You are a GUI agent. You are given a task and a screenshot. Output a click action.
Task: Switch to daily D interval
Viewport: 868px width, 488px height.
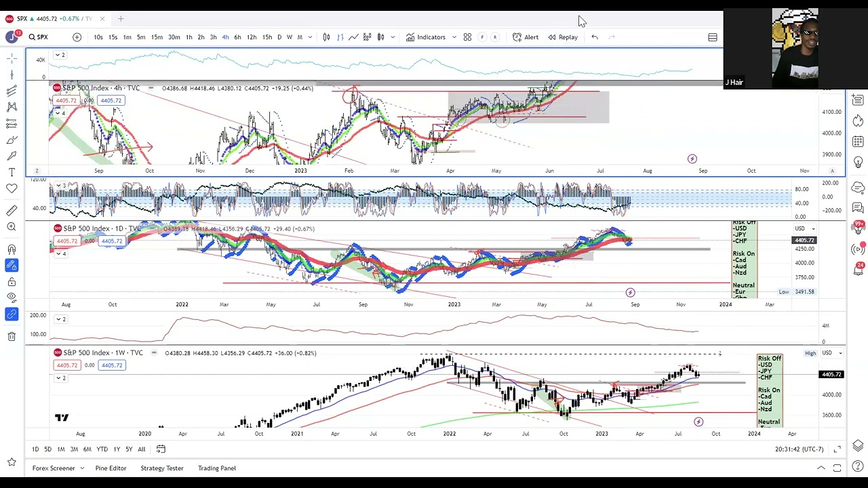(x=279, y=37)
